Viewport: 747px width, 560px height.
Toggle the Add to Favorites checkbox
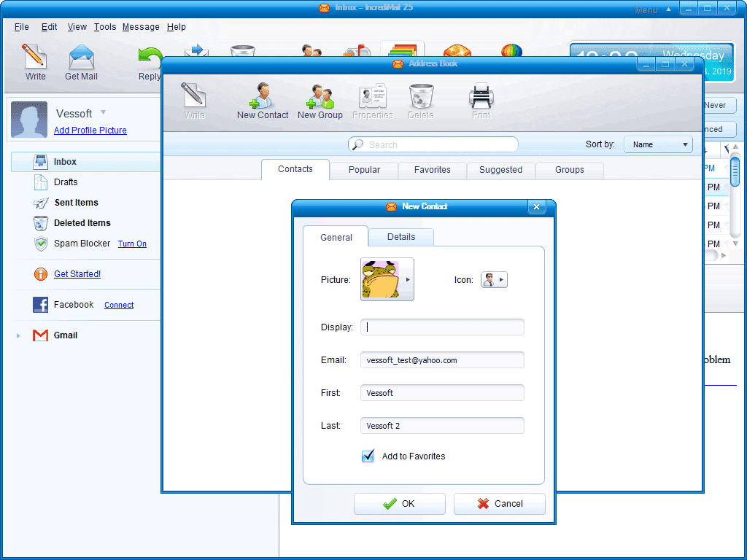tap(368, 456)
